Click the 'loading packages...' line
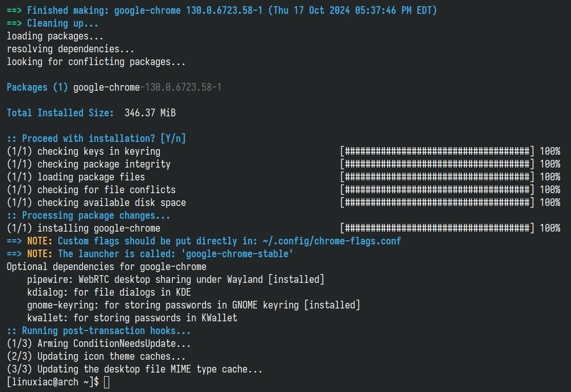571x392 pixels. 55,36
